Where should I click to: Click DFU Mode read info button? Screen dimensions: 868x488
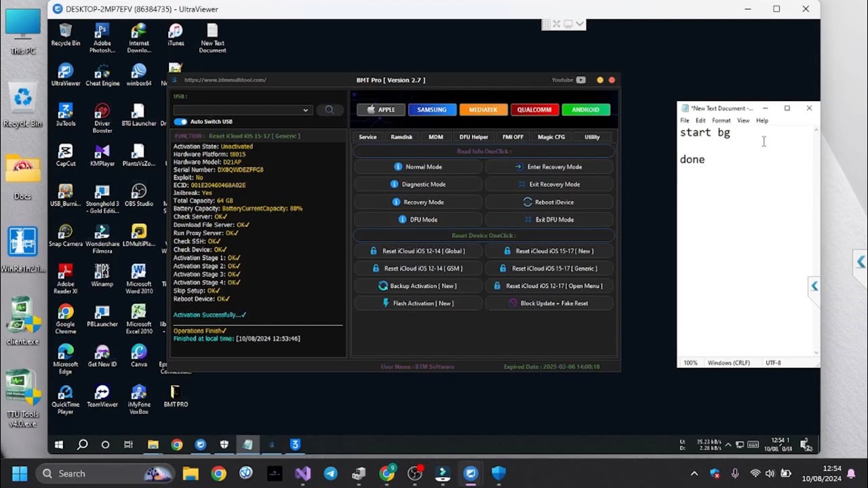coord(418,220)
